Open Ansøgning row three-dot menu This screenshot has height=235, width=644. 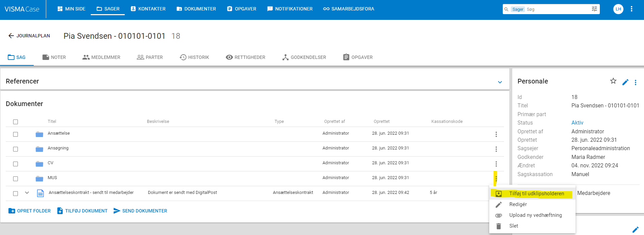[x=496, y=149]
